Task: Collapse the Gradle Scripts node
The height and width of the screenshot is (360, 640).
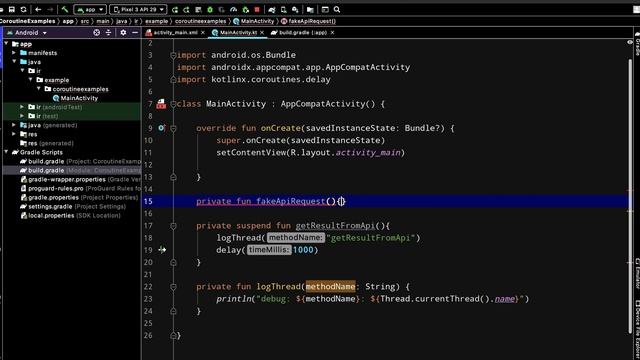Action: [6, 152]
